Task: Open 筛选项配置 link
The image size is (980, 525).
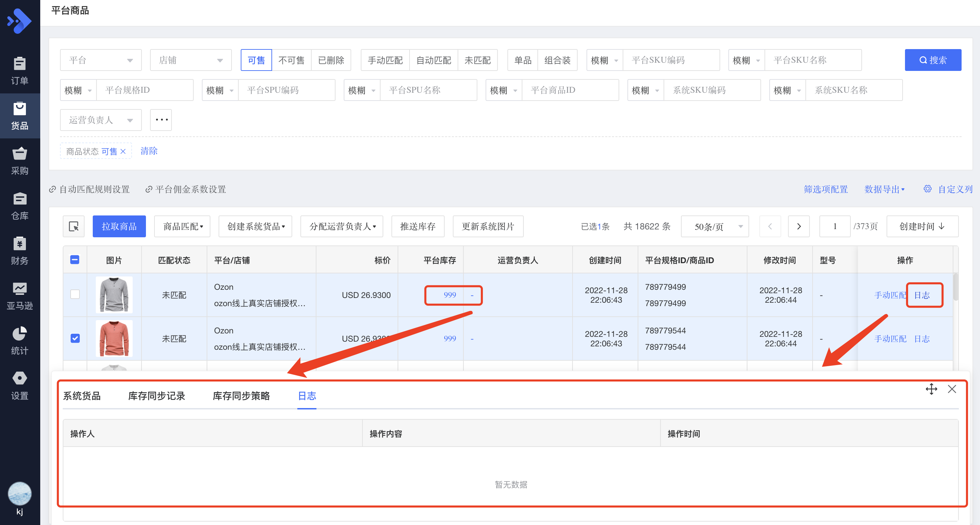Action: click(x=826, y=189)
